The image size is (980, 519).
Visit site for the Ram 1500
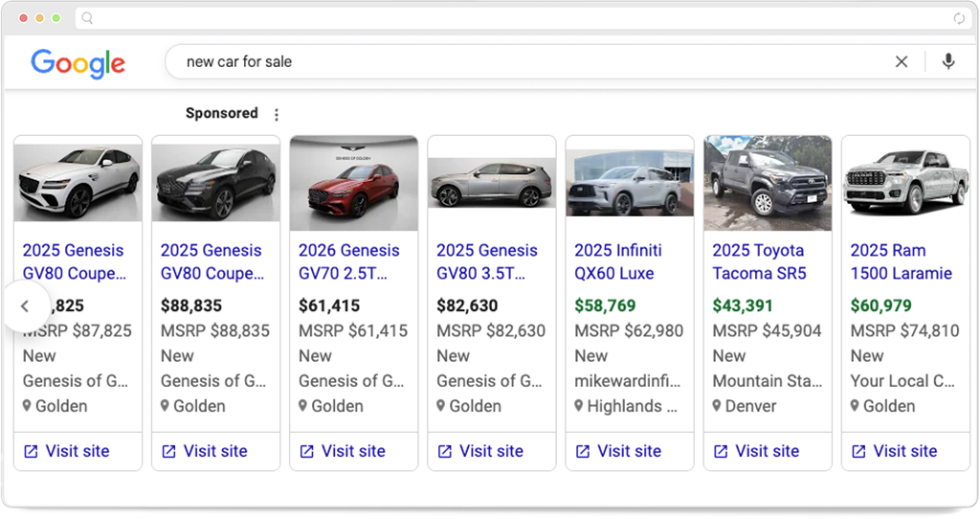[895, 451]
